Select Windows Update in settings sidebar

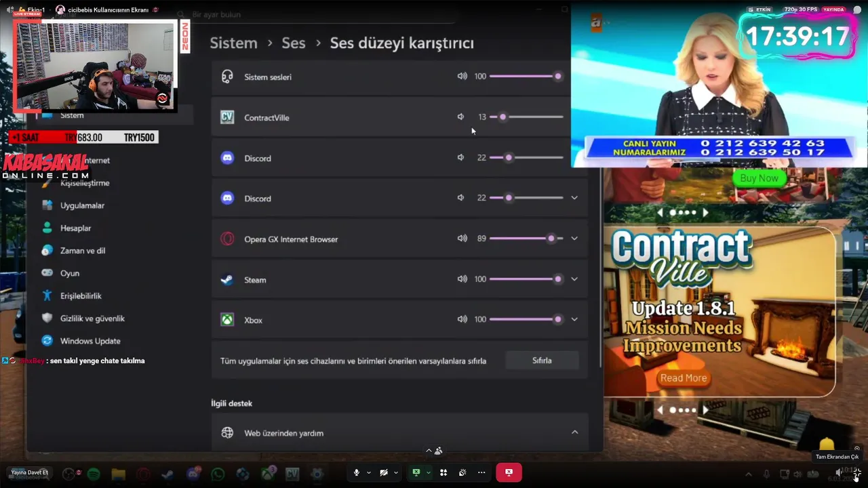click(x=90, y=340)
